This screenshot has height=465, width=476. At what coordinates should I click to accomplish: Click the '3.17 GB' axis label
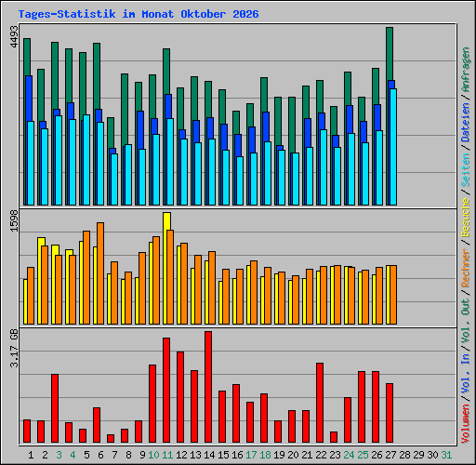click(15, 348)
